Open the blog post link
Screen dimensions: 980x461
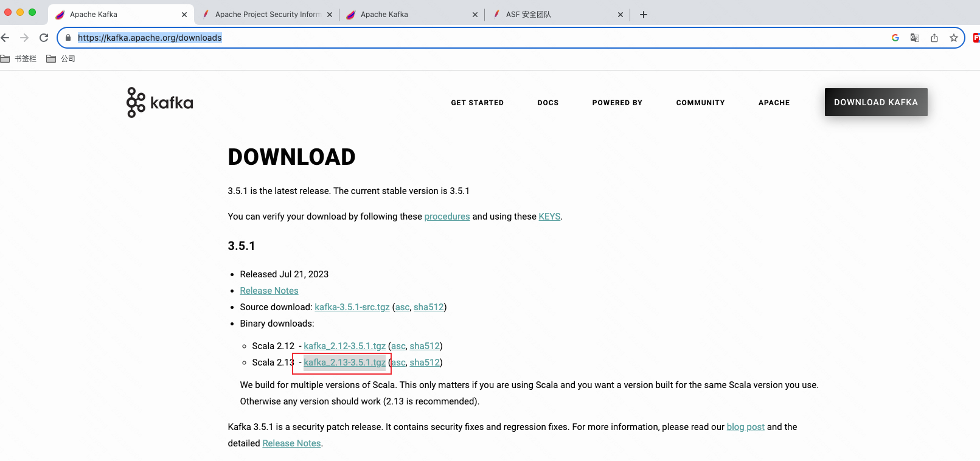pyautogui.click(x=746, y=427)
